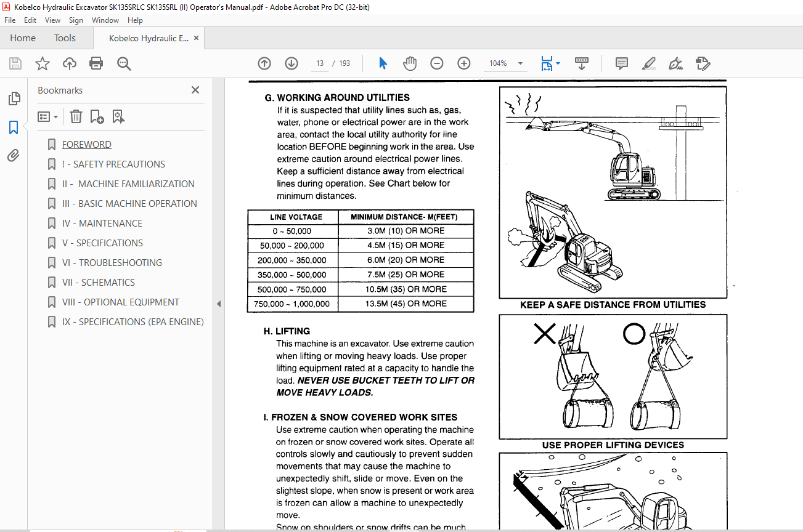
Task: Select the IV - MAINTENANCE bookmark
Action: coord(102,224)
